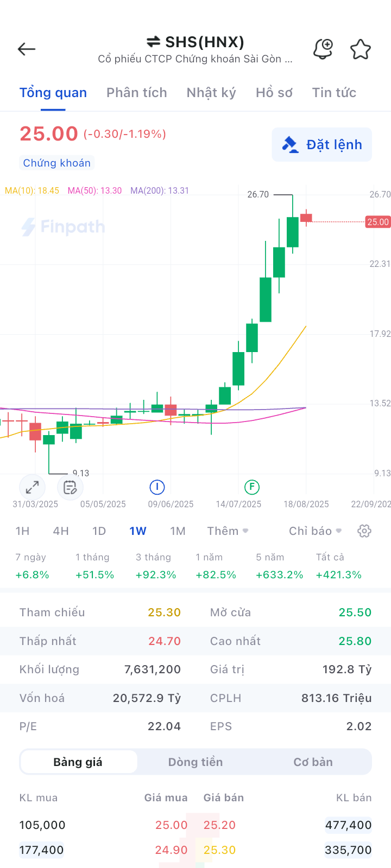Tap the back arrow icon
This screenshot has width=391, height=868.
tap(27, 49)
